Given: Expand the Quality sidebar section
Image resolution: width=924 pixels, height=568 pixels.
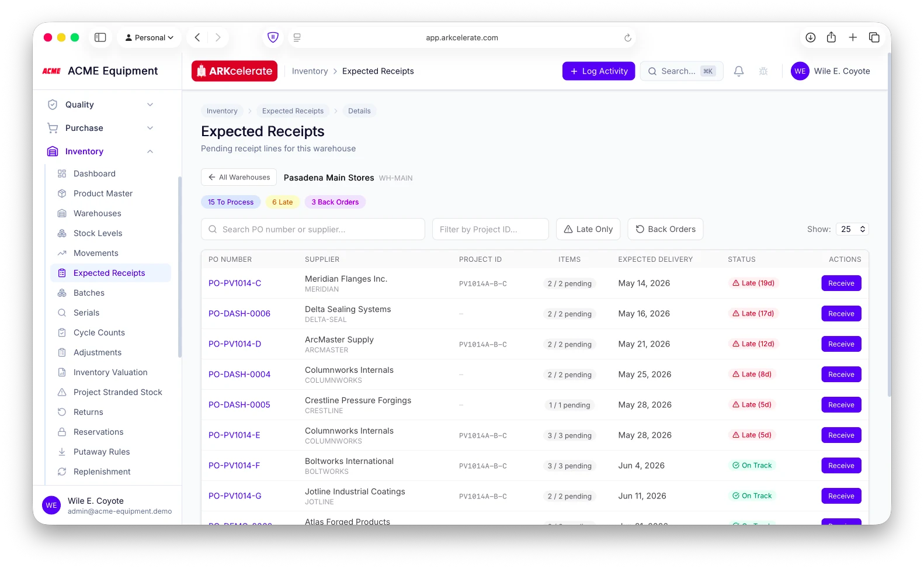Looking at the screenshot, I should 100,105.
